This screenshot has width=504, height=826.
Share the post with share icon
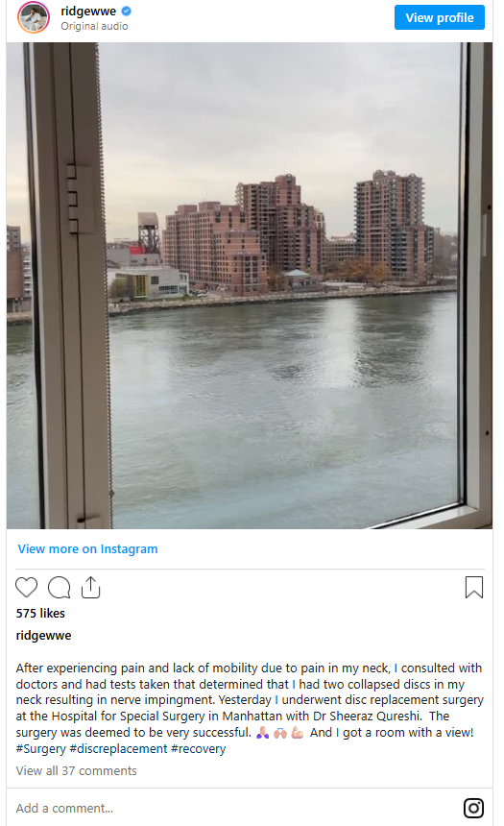[x=90, y=588]
